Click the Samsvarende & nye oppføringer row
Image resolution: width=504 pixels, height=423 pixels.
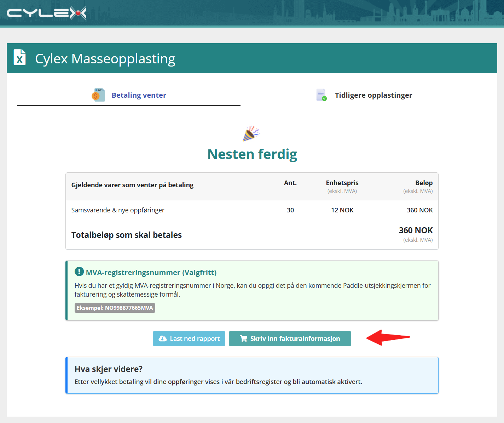coord(252,210)
